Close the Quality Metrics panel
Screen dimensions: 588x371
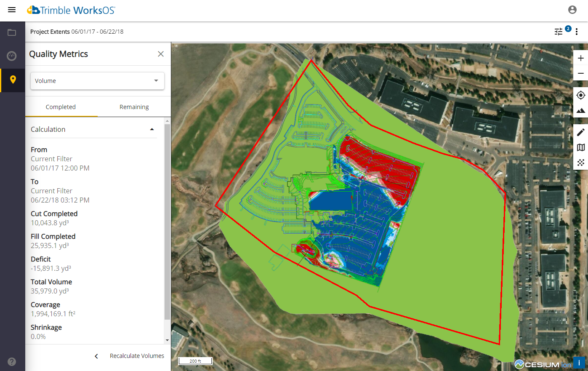click(x=161, y=54)
